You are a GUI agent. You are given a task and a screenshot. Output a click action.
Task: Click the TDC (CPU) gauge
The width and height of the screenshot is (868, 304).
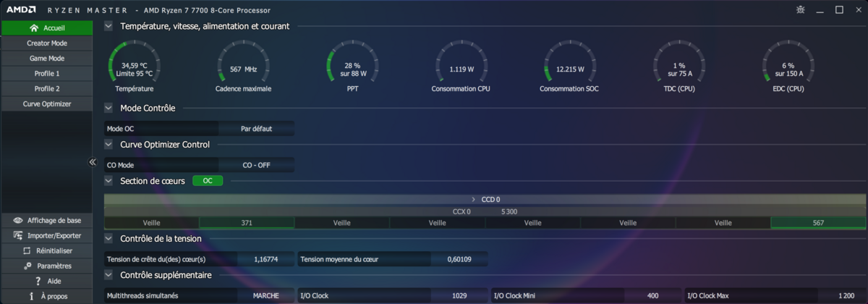(x=679, y=67)
